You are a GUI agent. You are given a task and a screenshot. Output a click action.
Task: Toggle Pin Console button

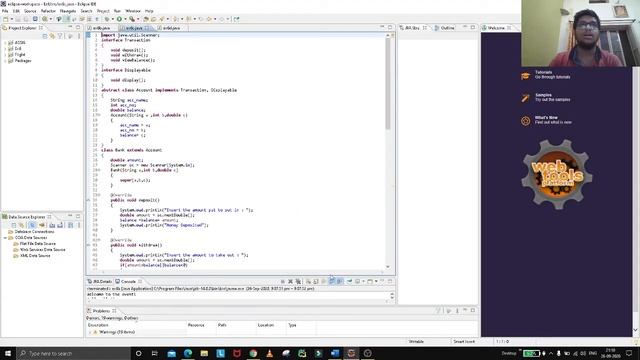(x=349, y=282)
